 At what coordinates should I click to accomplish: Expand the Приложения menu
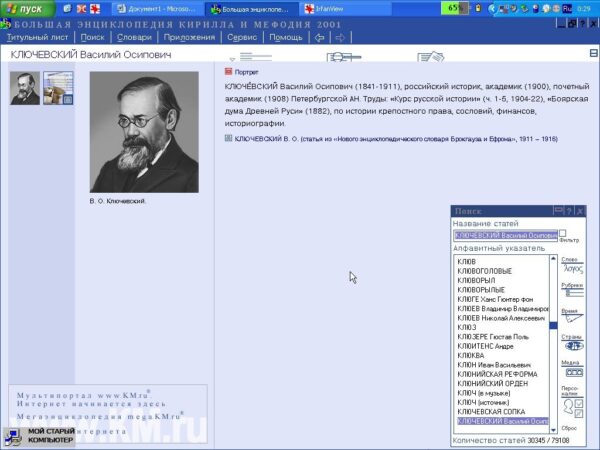tap(190, 37)
